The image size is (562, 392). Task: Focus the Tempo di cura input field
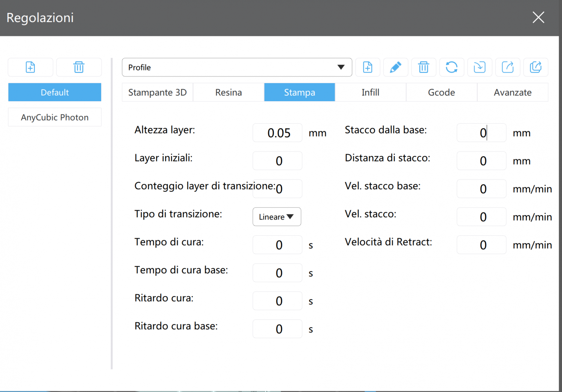click(277, 245)
